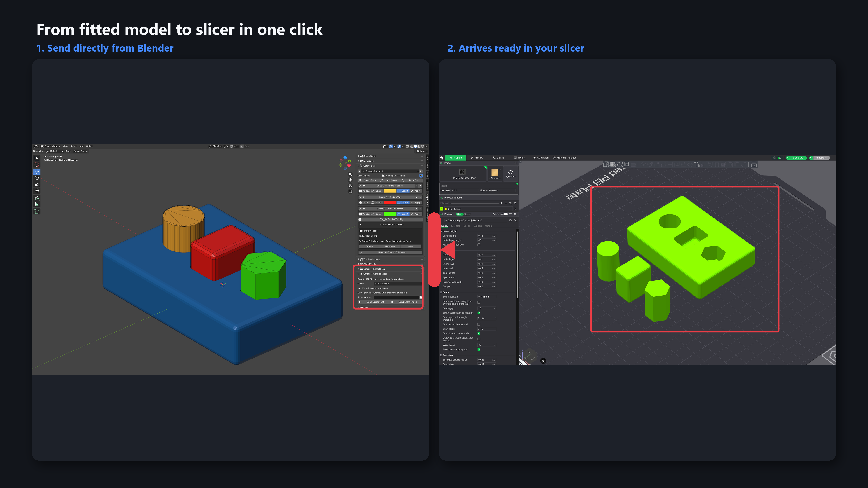The width and height of the screenshot is (868, 488).
Task: Open the Slicer dropdown showing Bambu Studio
Action: 398,284
